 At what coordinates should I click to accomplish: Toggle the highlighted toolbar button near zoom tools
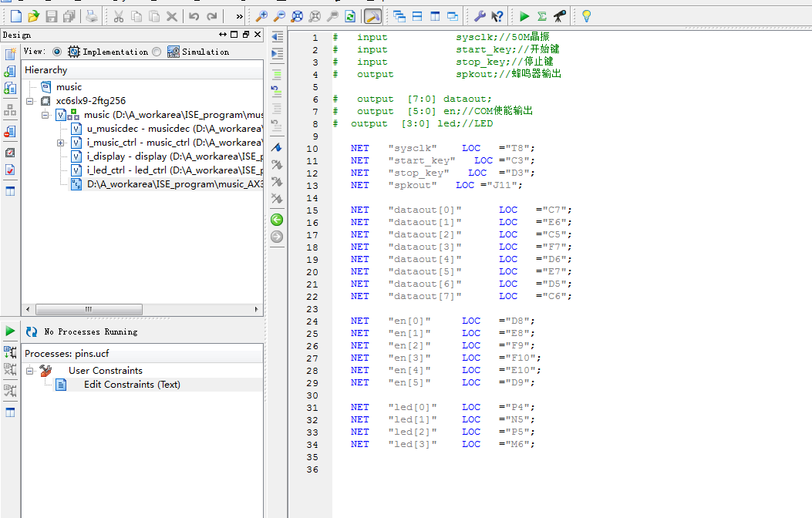(372, 16)
